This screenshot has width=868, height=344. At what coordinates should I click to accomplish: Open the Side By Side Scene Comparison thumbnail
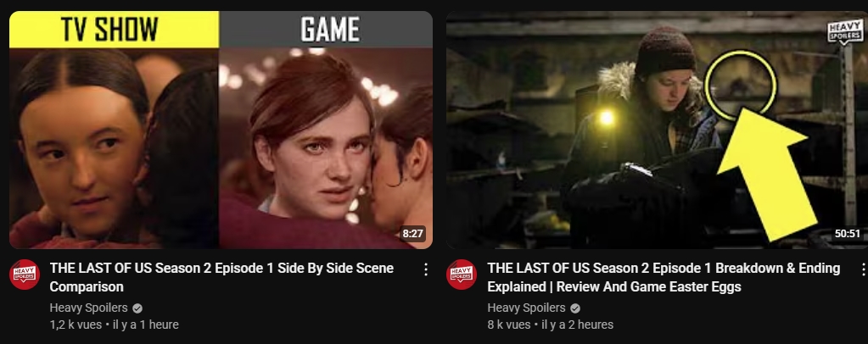(x=221, y=130)
